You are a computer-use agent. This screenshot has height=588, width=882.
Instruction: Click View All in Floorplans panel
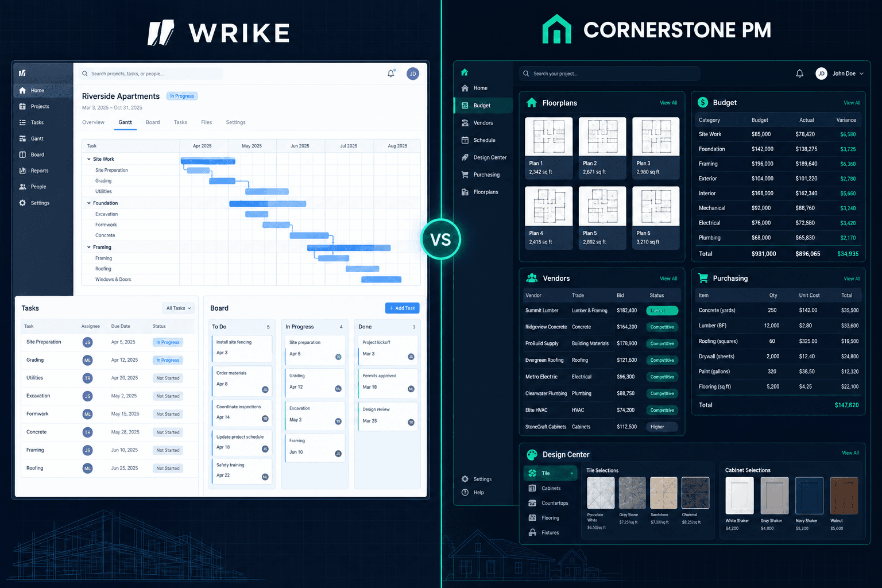point(668,103)
